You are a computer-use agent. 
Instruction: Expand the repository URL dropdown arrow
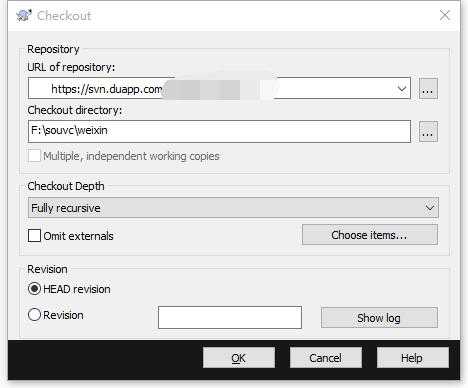[402, 89]
